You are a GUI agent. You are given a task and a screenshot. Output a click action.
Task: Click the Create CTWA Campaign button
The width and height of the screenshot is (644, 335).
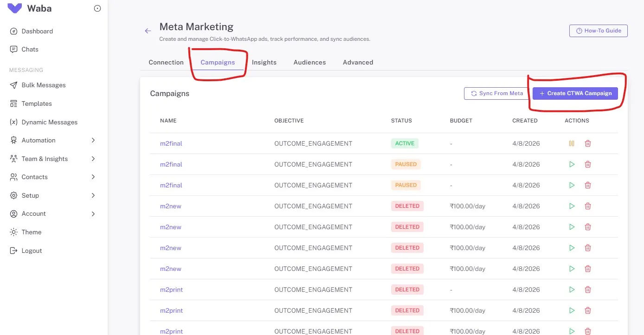pos(575,93)
